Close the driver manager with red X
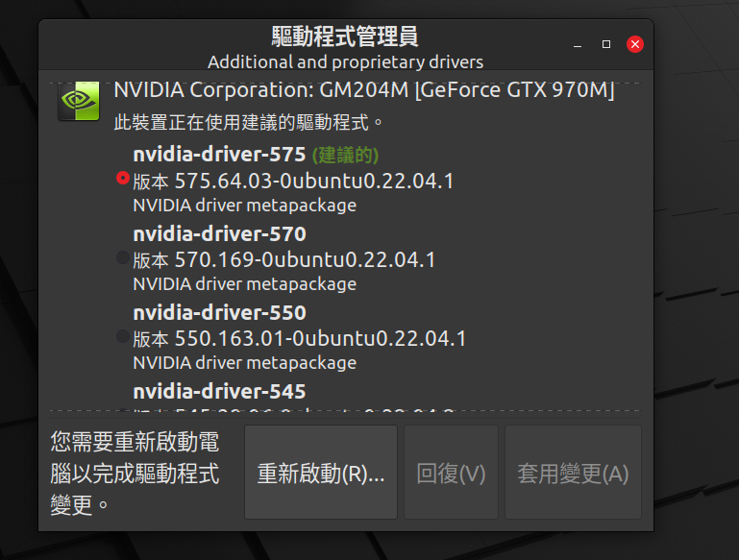The height and width of the screenshot is (560, 739). coord(635,44)
